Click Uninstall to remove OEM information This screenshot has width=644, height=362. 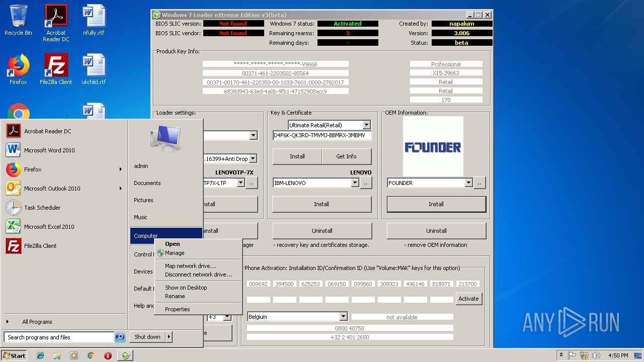tap(436, 231)
